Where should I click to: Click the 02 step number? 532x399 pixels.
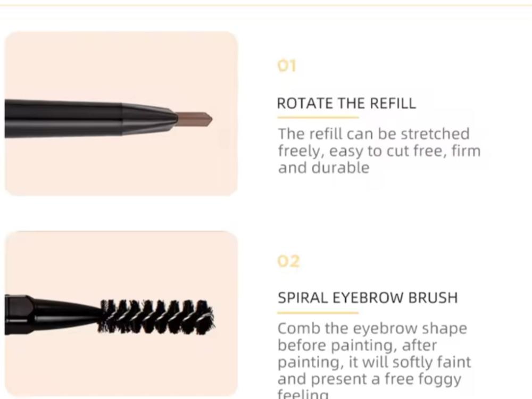pos(289,261)
